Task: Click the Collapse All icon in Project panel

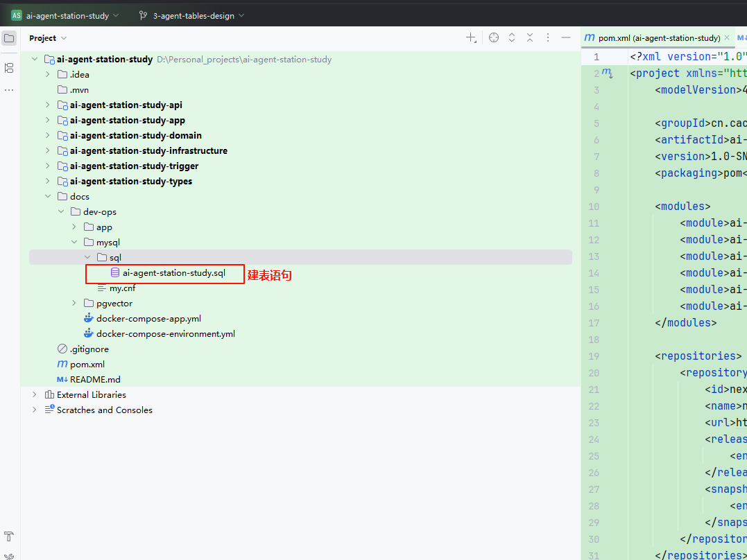Action: [x=530, y=38]
